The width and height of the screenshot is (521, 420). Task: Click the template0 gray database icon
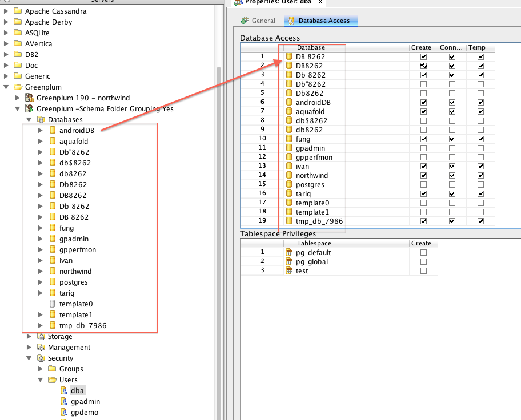(x=52, y=304)
